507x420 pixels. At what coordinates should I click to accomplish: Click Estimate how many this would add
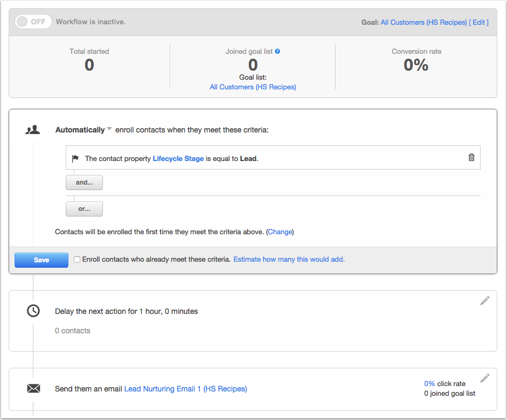(x=289, y=260)
